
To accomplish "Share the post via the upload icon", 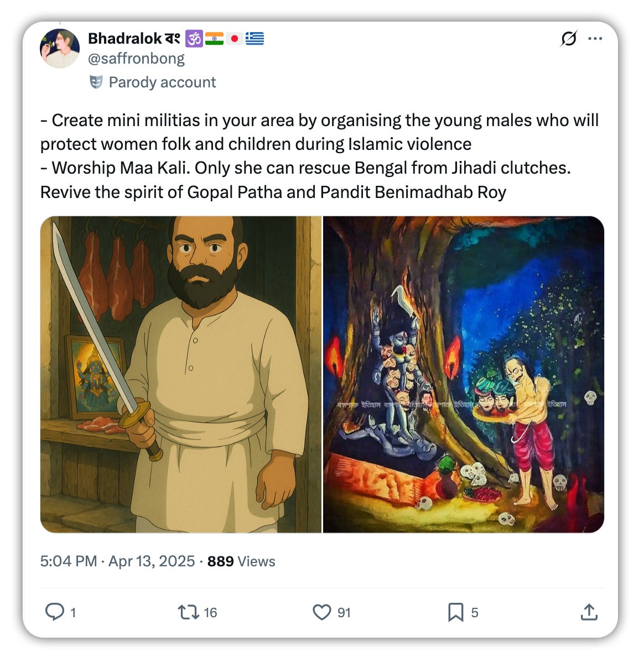I will (x=589, y=612).
